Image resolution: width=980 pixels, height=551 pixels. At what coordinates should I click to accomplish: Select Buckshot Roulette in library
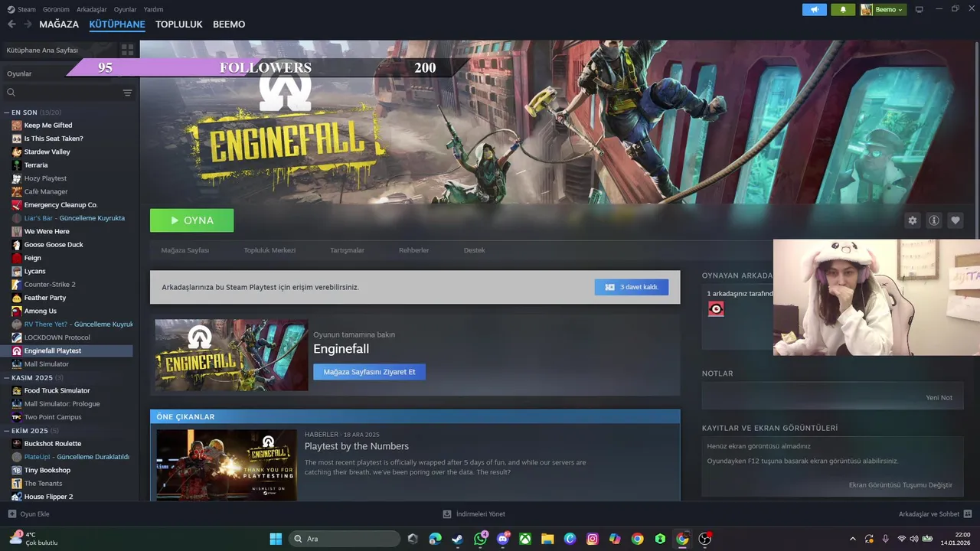[52, 443]
